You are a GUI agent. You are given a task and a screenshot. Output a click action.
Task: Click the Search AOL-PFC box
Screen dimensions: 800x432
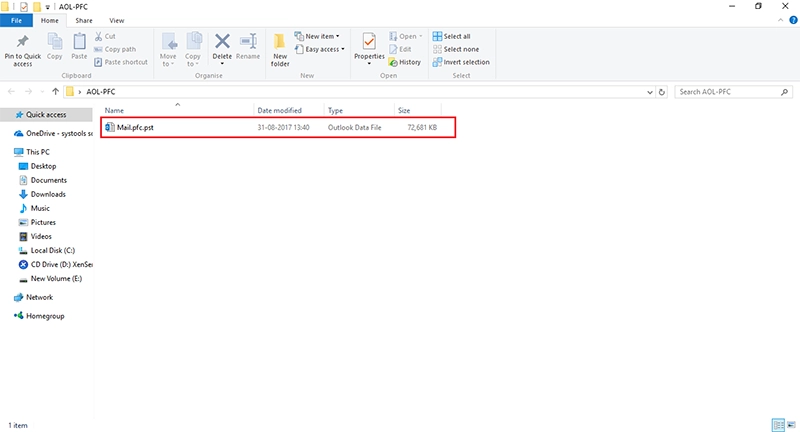(x=734, y=92)
